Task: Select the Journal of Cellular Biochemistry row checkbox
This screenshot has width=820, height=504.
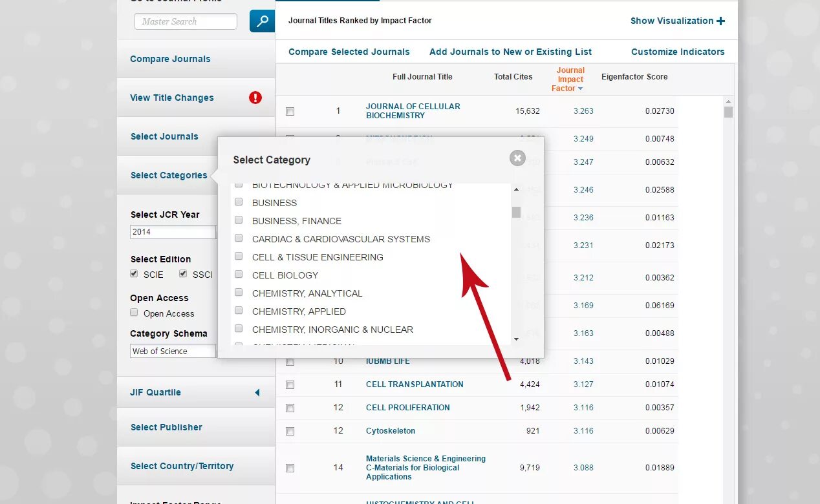Action: [x=290, y=111]
